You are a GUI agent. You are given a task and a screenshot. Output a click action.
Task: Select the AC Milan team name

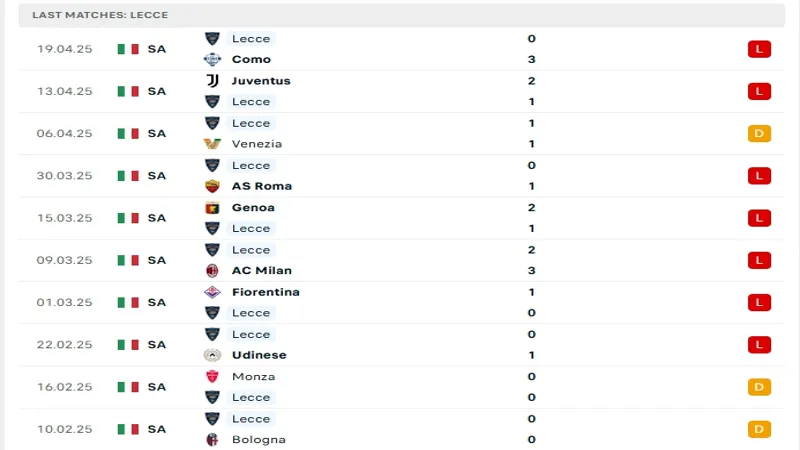tap(262, 271)
